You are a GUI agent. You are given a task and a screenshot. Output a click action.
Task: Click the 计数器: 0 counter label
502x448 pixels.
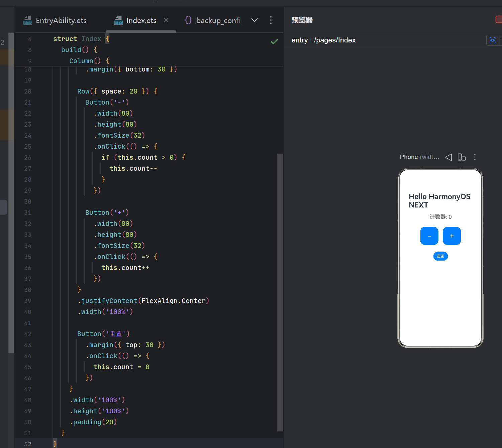[440, 217]
